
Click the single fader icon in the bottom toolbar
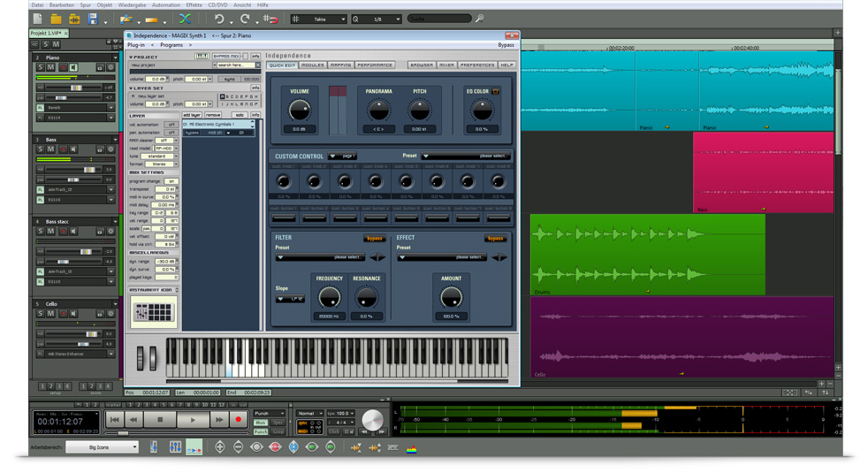click(154, 447)
